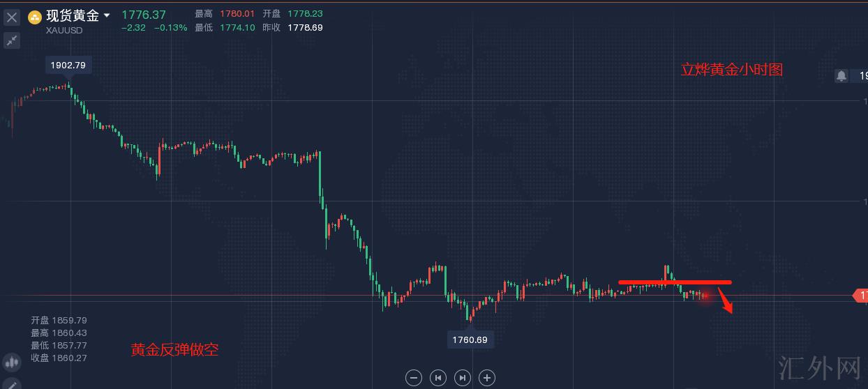Open the 现货黄金 symbol dropdown arrow
868x389 pixels.
tap(106, 15)
